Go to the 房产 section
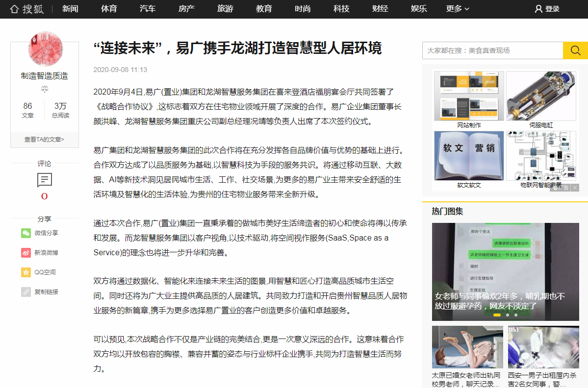 coord(187,9)
